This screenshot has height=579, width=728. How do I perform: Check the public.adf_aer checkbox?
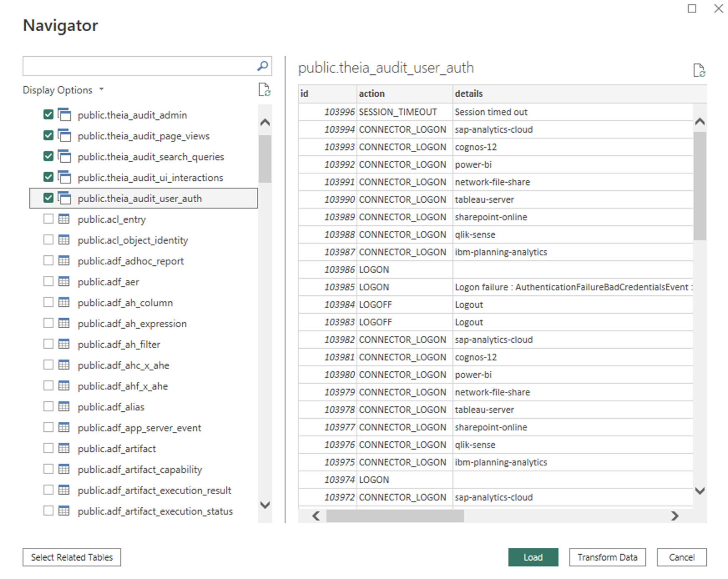coord(48,282)
